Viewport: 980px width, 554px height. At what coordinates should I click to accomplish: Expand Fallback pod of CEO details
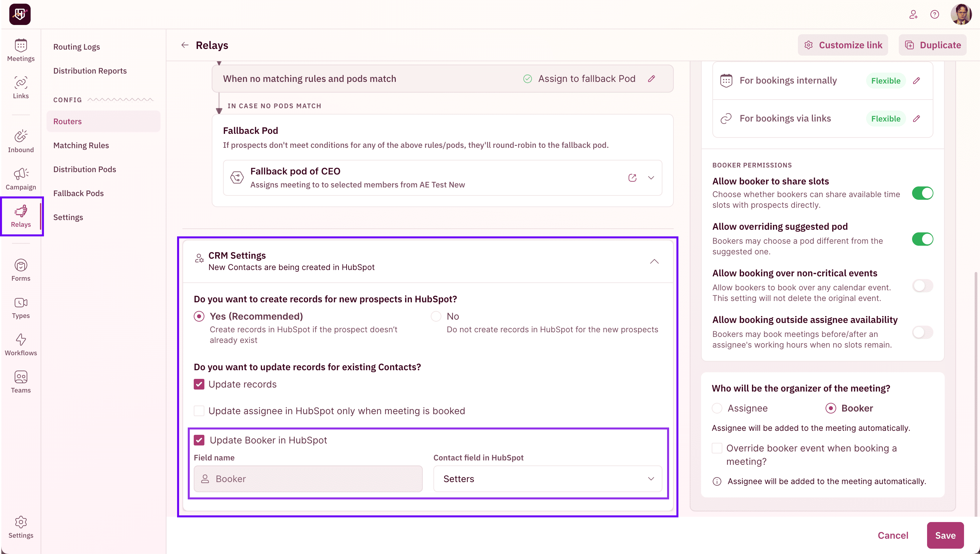(651, 178)
